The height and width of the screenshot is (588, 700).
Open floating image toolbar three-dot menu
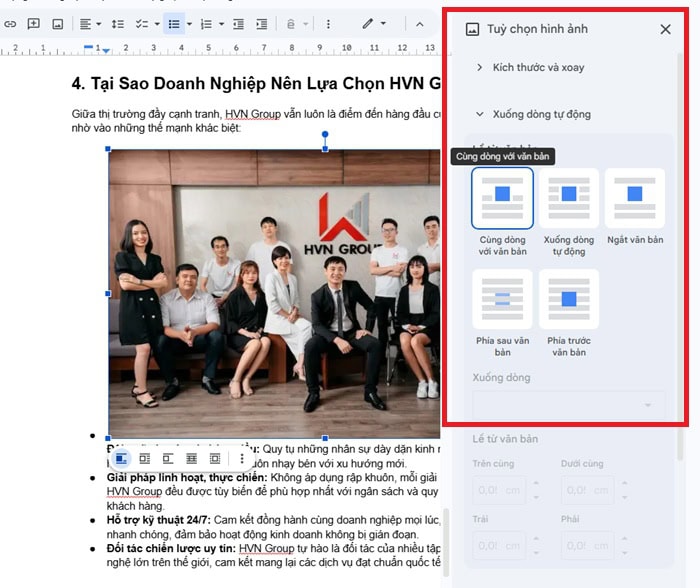tap(242, 459)
